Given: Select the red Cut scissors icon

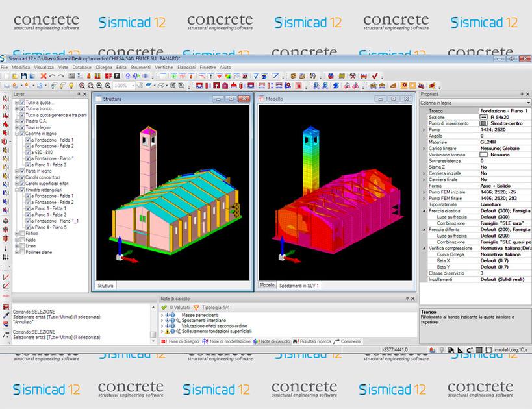Looking at the screenshot, I should tap(44, 75).
